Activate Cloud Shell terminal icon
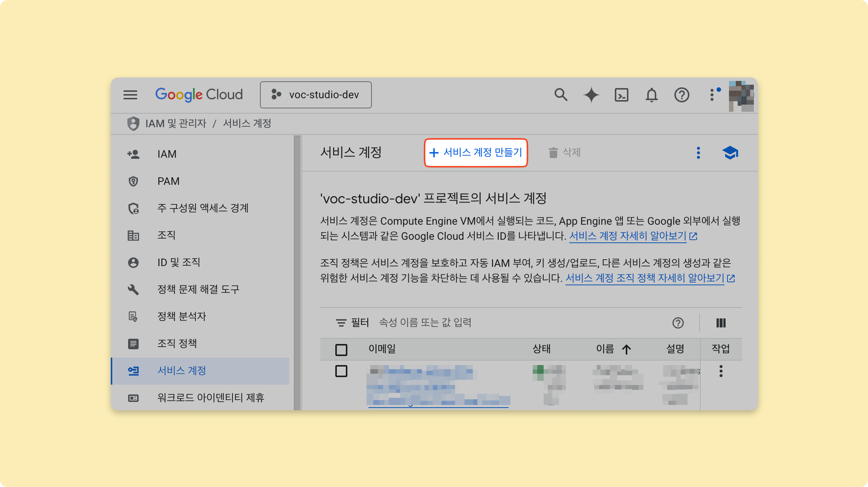Image resolution: width=868 pixels, height=487 pixels. point(621,95)
